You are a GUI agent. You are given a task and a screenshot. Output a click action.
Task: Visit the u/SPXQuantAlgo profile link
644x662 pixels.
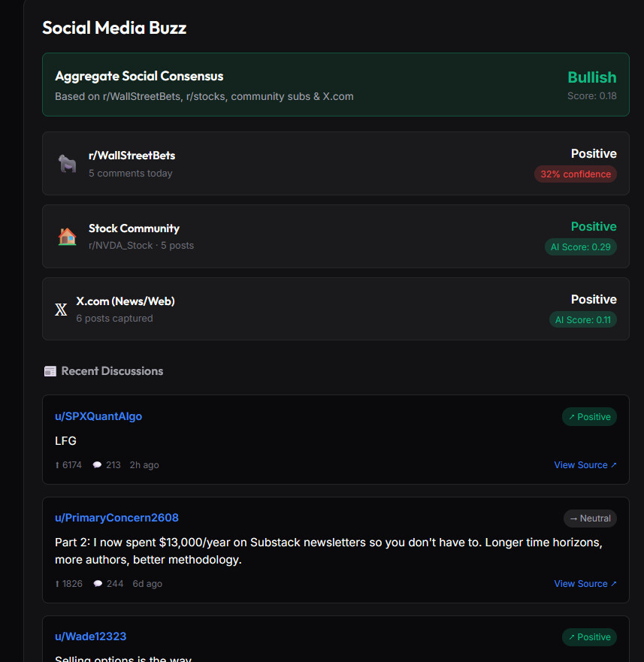click(98, 416)
